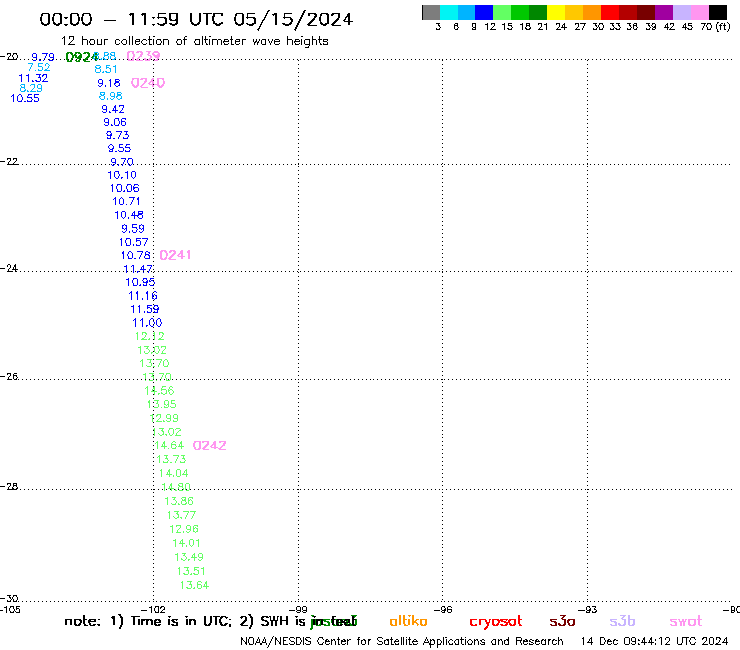Click the wave height value '9.79'
This screenshot has height=650, width=740.
click(43, 57)
